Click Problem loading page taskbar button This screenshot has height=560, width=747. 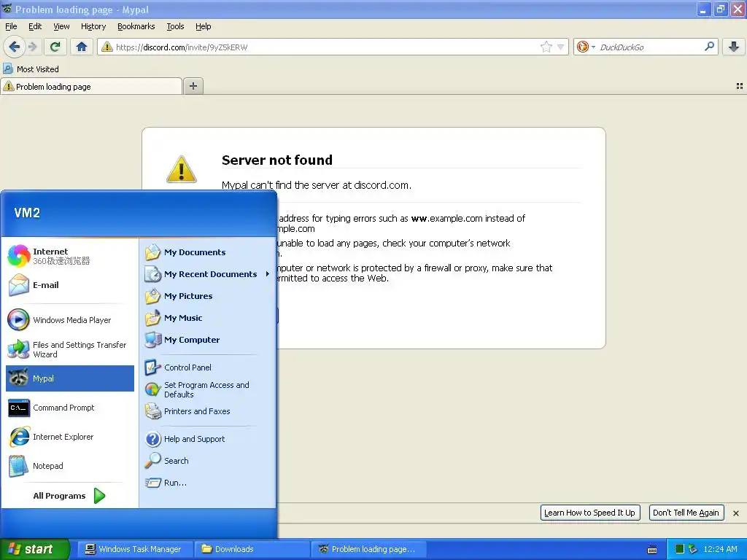[x=368, y=549]
